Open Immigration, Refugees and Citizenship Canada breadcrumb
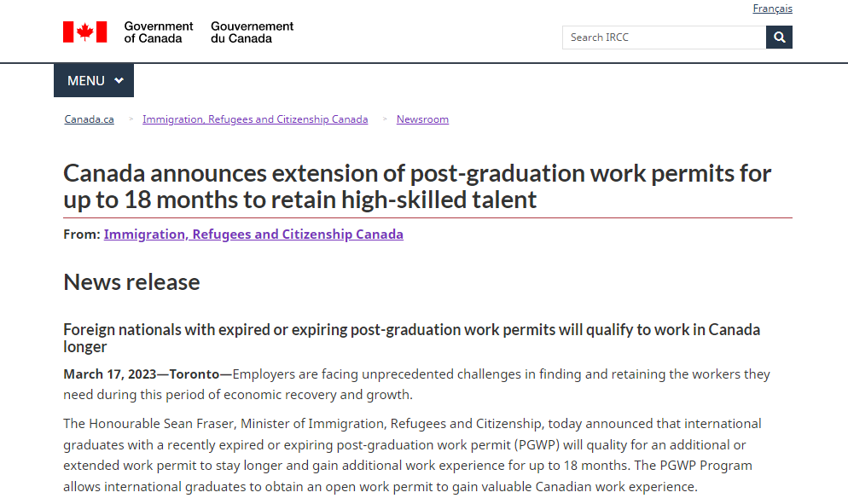 coord(255,119)
